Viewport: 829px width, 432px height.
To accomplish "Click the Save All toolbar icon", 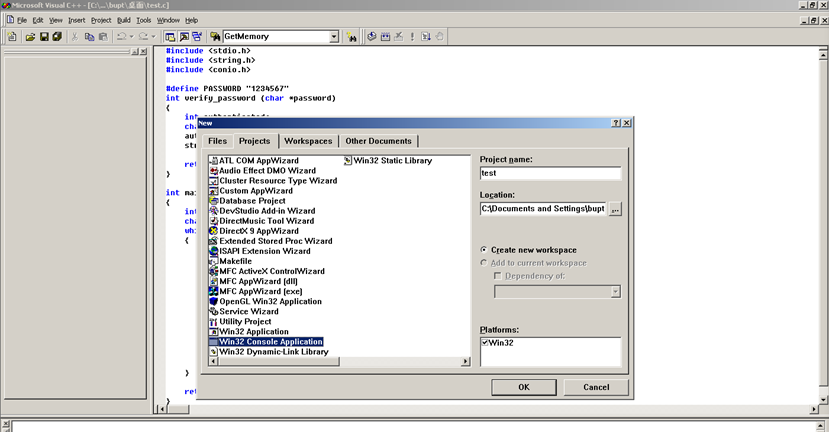I will pyautogui.click(x=57, y=37).
